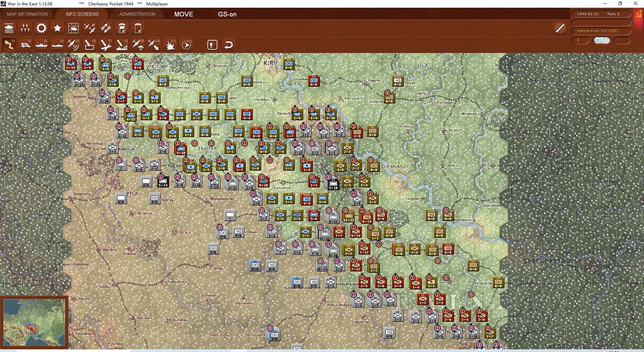Open the blank event log clipboard icon
644x352 pixels.
click(x=138, y=28)
